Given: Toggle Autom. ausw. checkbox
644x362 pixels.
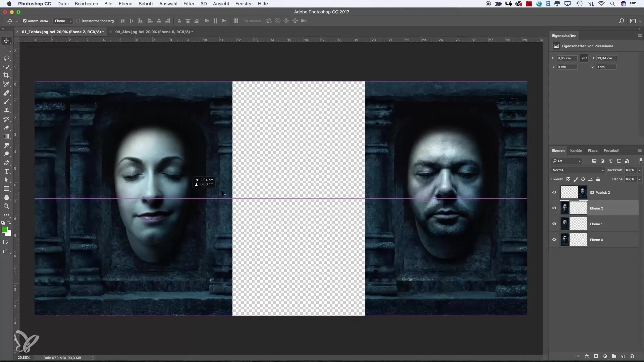Looking at the screenshot, I should click(x=25, y=21).
